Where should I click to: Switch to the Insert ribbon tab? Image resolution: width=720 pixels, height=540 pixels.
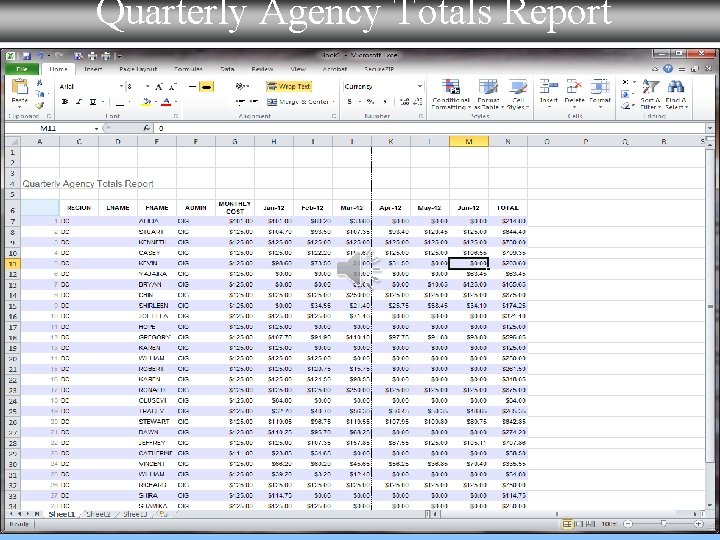pos(93,69)
